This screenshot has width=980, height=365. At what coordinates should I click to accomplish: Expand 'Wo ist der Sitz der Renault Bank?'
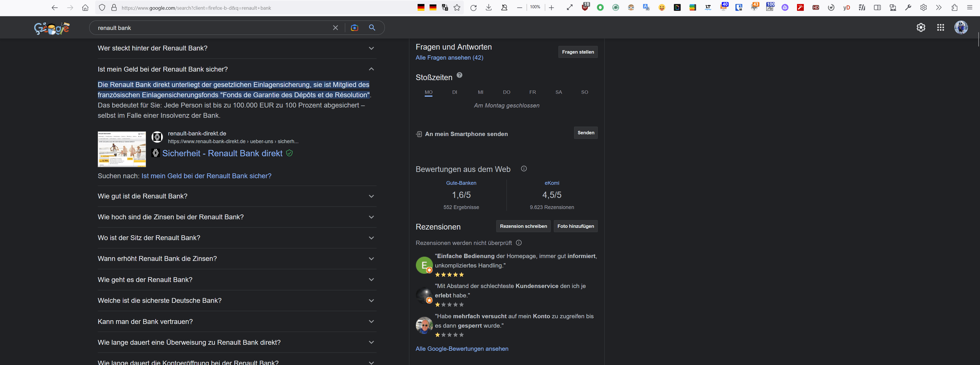(x=237, y=238)
